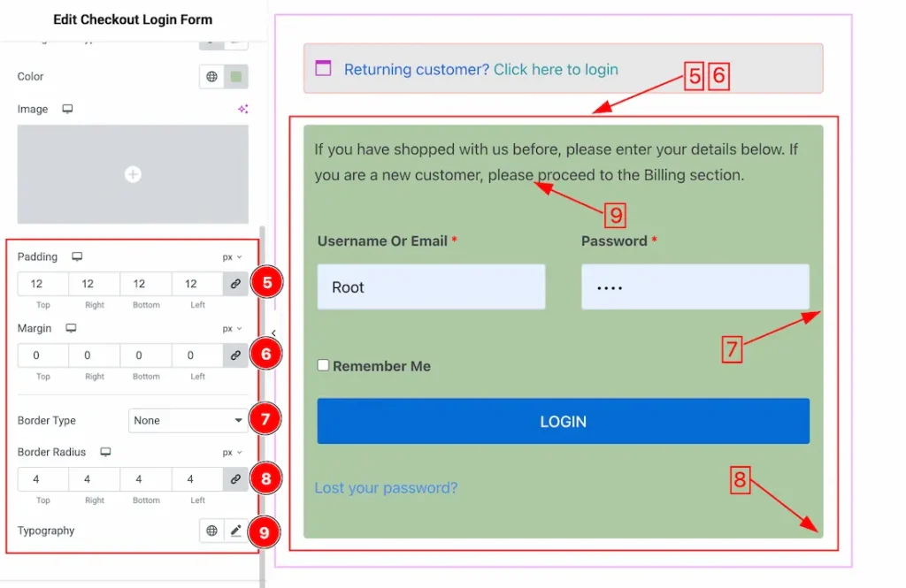This screenshot has width=906, height=588.
Task: Click the blue LOGIN button
Action: tap(563, 422)
